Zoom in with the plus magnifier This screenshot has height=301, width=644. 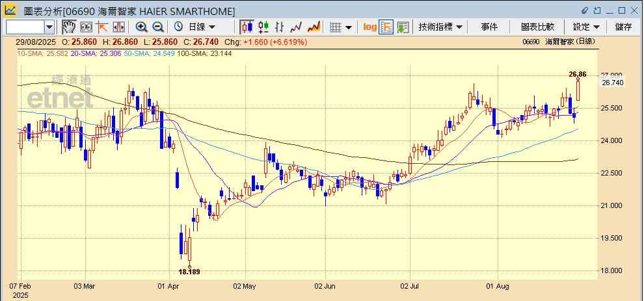(141, 27)
